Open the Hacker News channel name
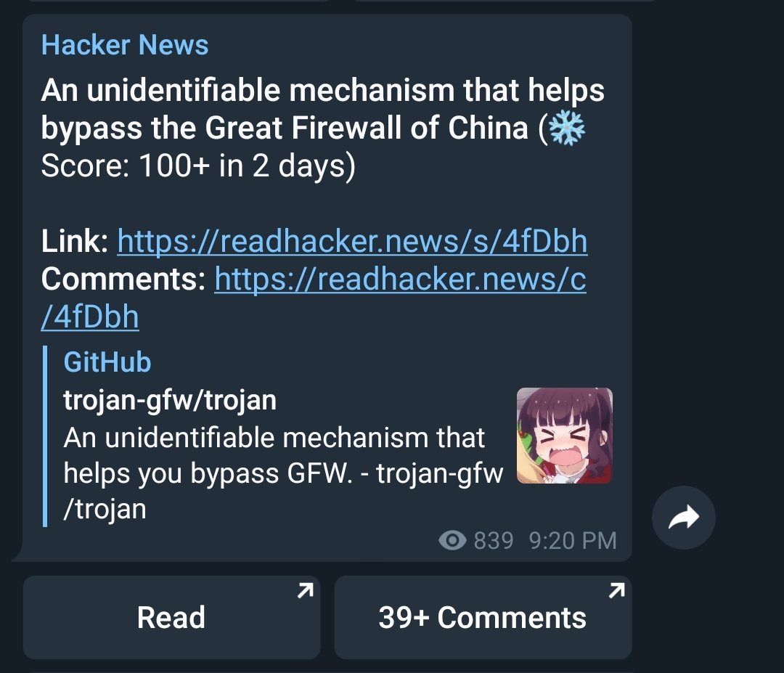This screenshot has width=784, height=673. (125, 45)
